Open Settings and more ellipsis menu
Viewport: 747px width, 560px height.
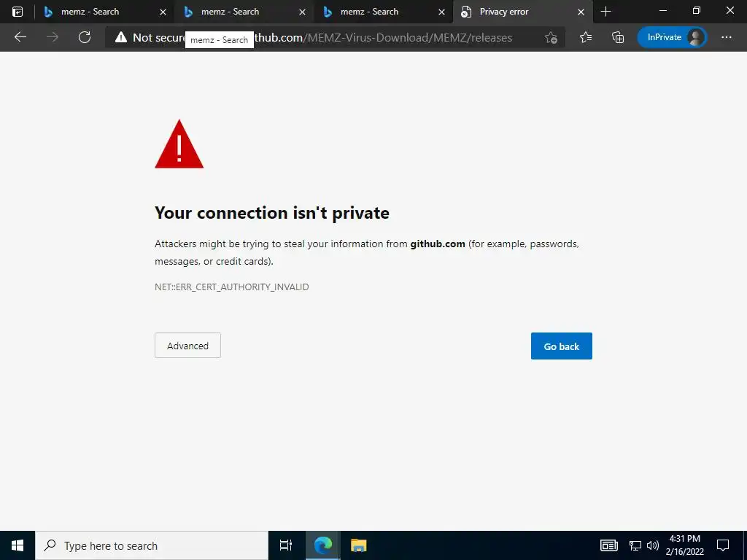(x=727, y=37)
